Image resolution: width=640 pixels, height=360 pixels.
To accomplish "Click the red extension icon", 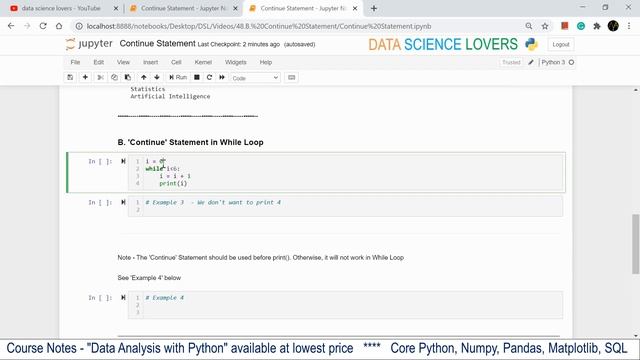I will (565, 26).
